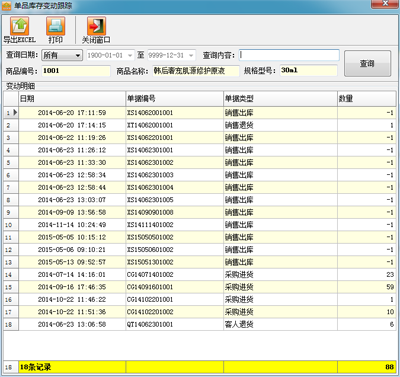The height and width of the screenshot is (377, 400).
Task: Click the 规格型号 field showing 30ml
Action: pyautogui.click(x=308, y=71)
